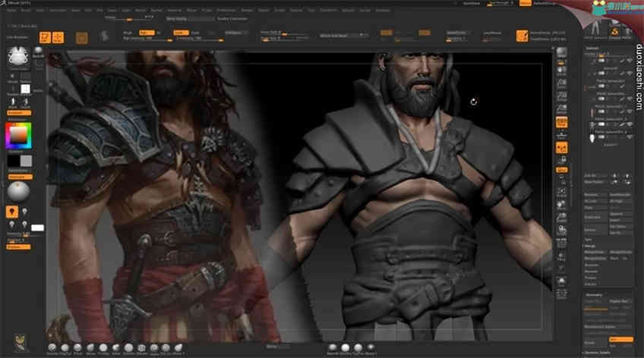This screenshot has height=358, width=644.
Task: Activate Draw mode button next to Edit
Action: click(x=58, y=37)
